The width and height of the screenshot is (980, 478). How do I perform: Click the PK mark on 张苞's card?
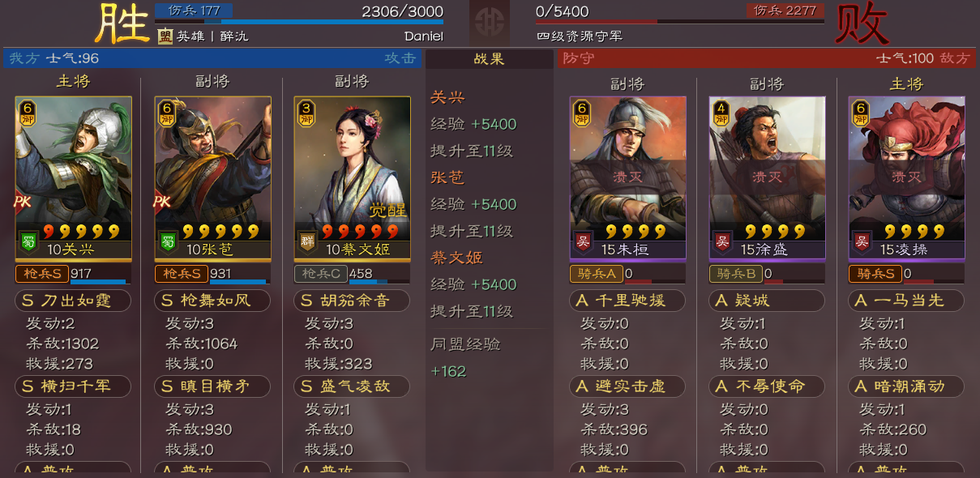[x=161, y=201]
